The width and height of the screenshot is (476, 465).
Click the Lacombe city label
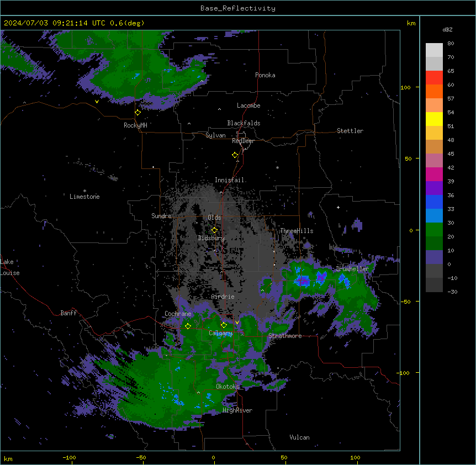pyautogui.click(x=248, y=105)
